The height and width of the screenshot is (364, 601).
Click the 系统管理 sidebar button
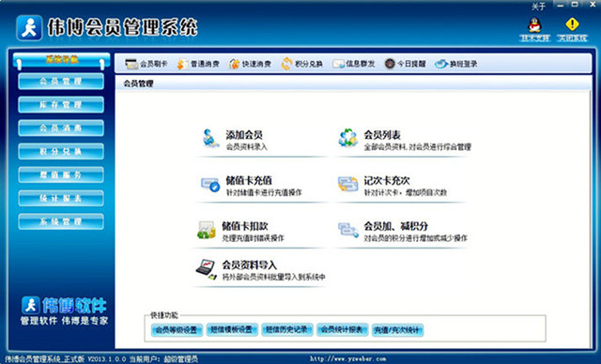61,221
